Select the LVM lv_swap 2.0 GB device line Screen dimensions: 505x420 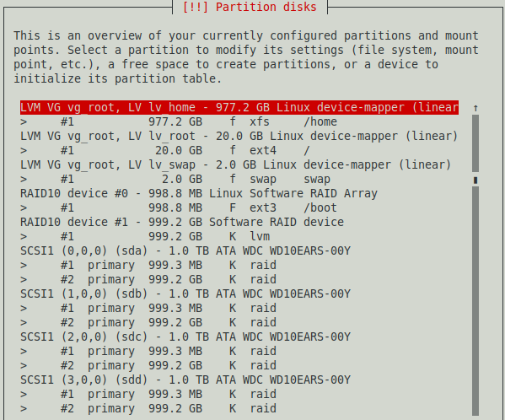point(239,164)
